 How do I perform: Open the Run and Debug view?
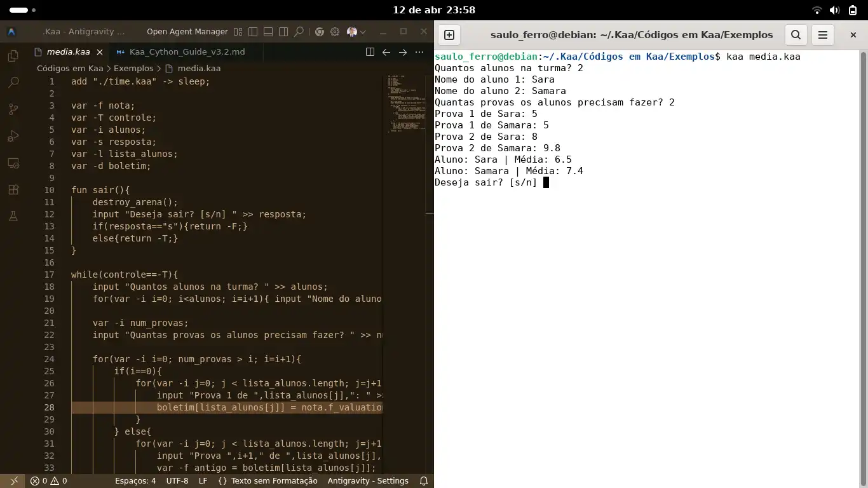[x=13, y=136]
